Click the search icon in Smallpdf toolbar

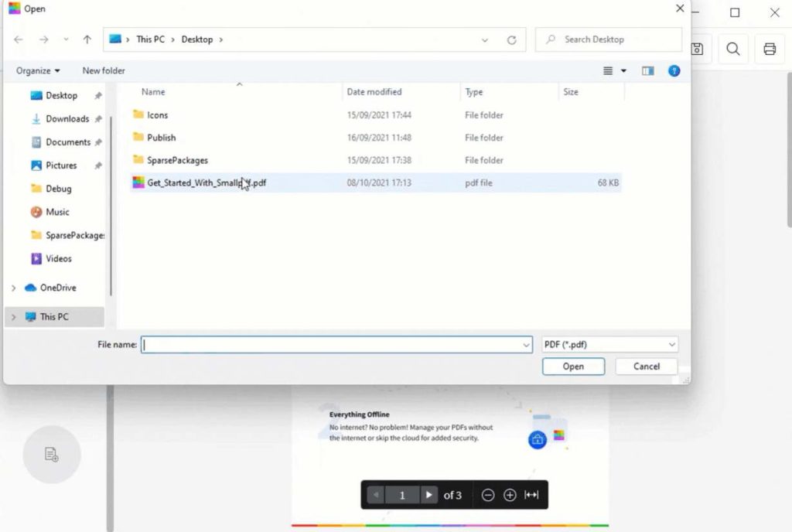[x=733, y=49]
